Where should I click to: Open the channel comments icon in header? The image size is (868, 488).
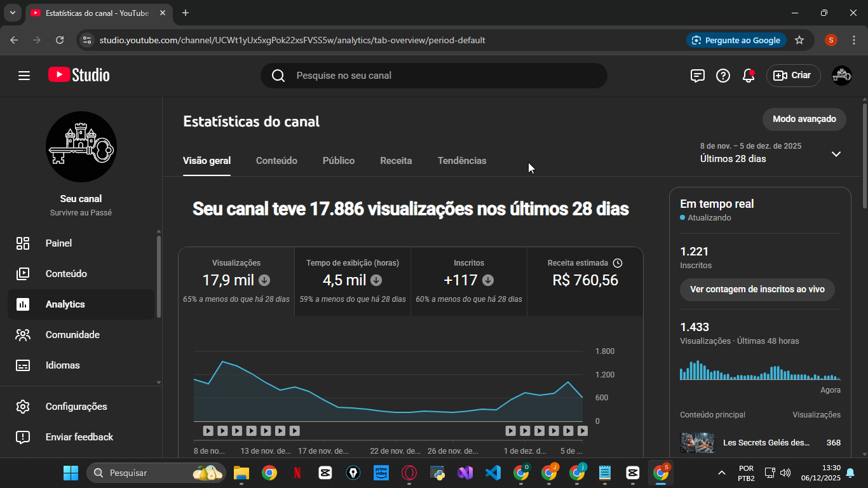[x=697, y=76]
